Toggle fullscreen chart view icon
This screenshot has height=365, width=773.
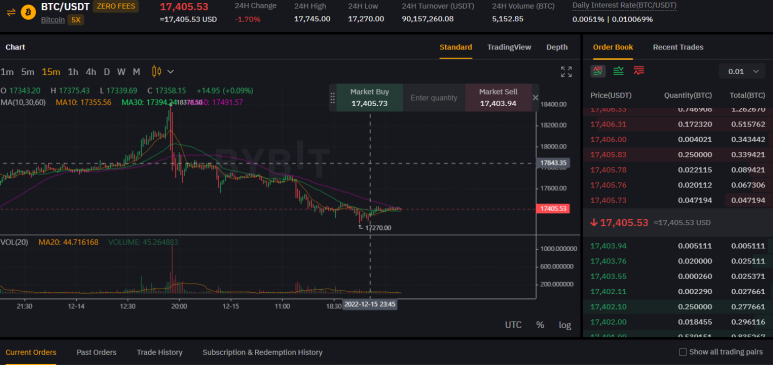pos(566,72)
